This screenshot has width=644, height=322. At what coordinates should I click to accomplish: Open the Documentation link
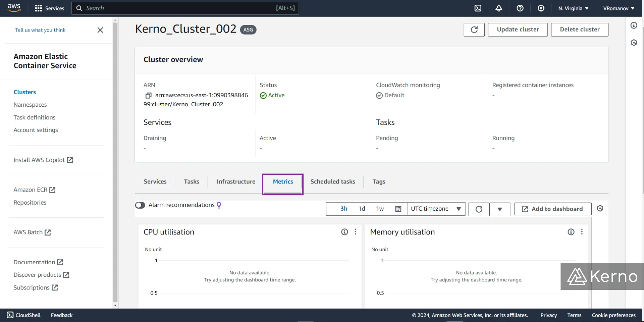pos(38,262)
